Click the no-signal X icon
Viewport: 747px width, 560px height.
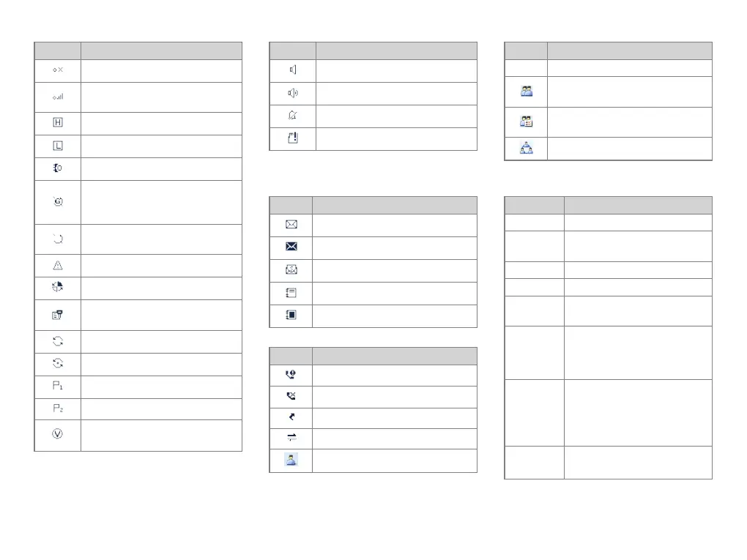coord(58,70)
